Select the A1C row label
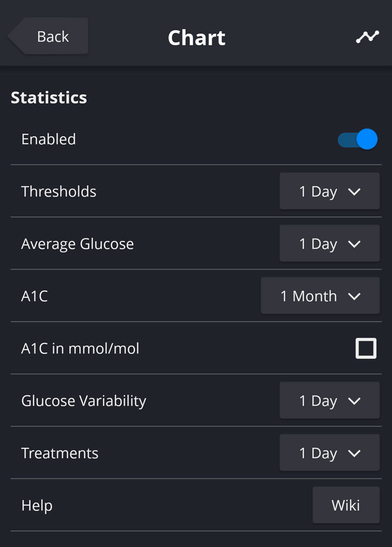This screenshot has height=547, width=392. (x=34, y=296)
